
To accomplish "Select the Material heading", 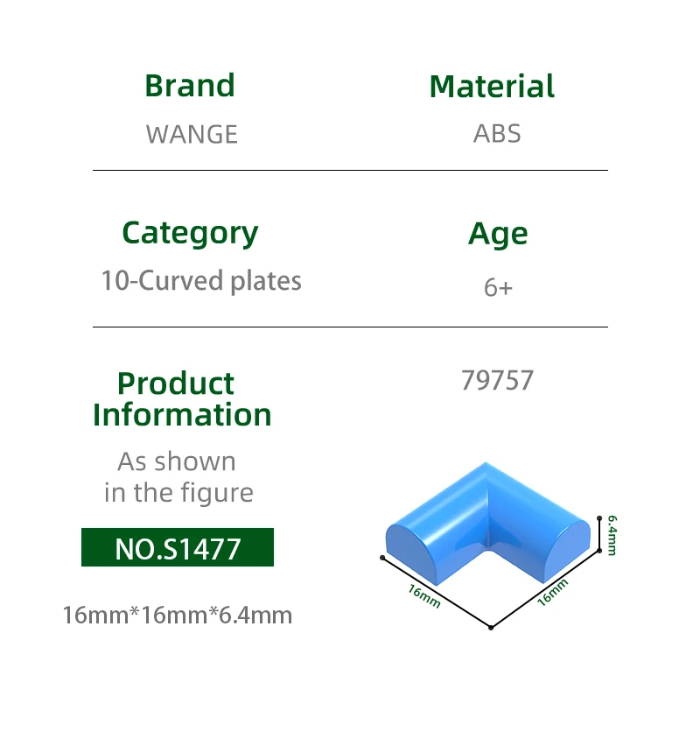I will pyautogui.click(x=492, y=87).
